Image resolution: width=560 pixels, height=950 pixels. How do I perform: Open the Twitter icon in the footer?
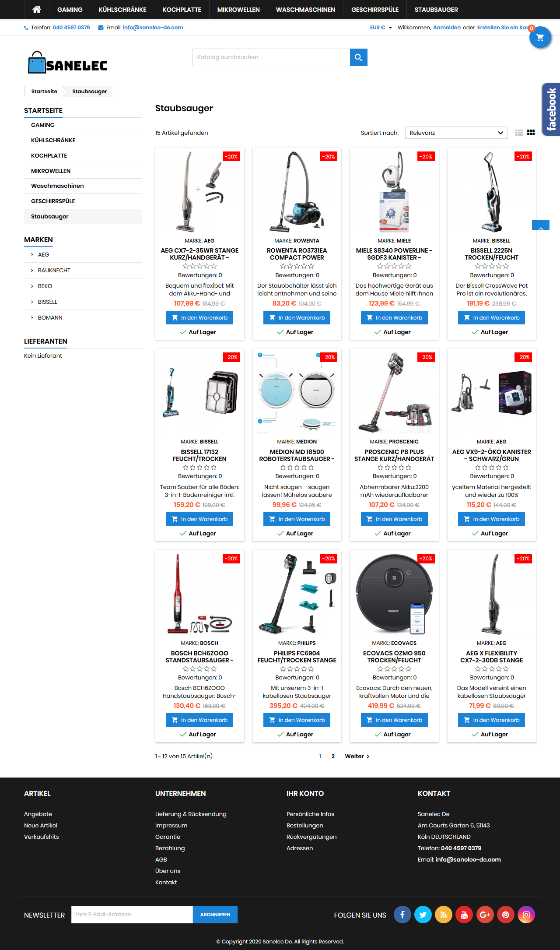(x=423, y=915)
